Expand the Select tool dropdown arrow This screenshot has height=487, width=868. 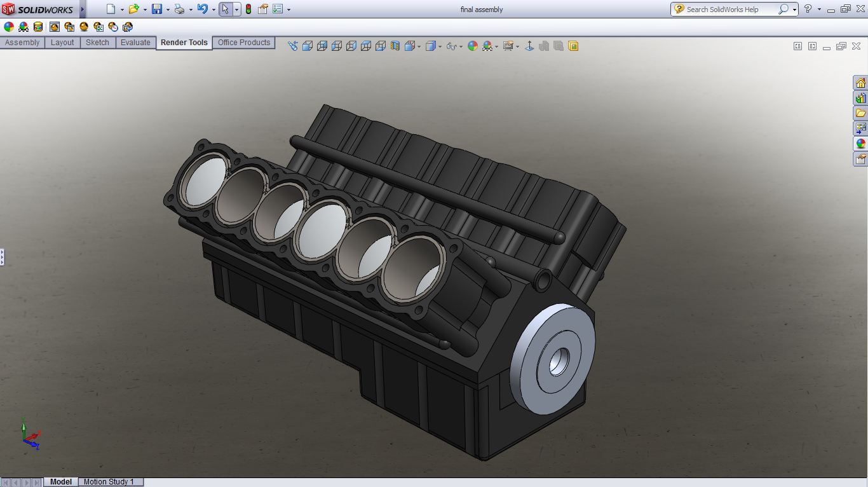[x=236, y=10]
